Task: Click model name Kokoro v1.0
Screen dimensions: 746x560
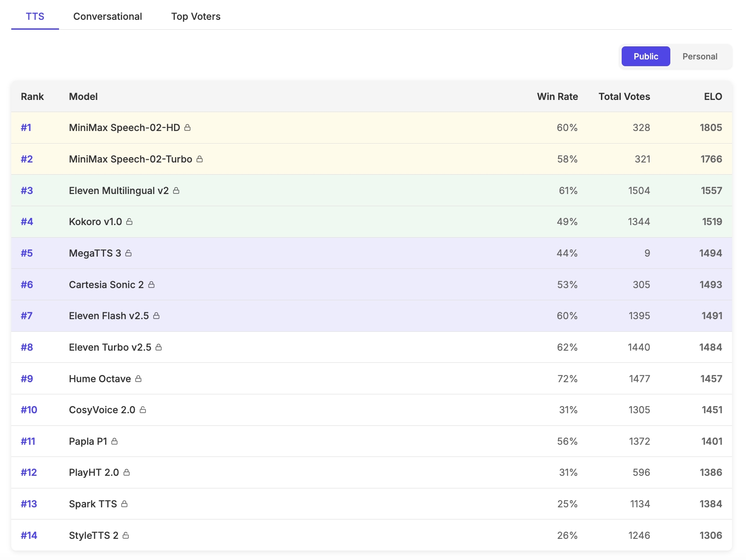Action: pyautogui.click(x=96, y=221)
